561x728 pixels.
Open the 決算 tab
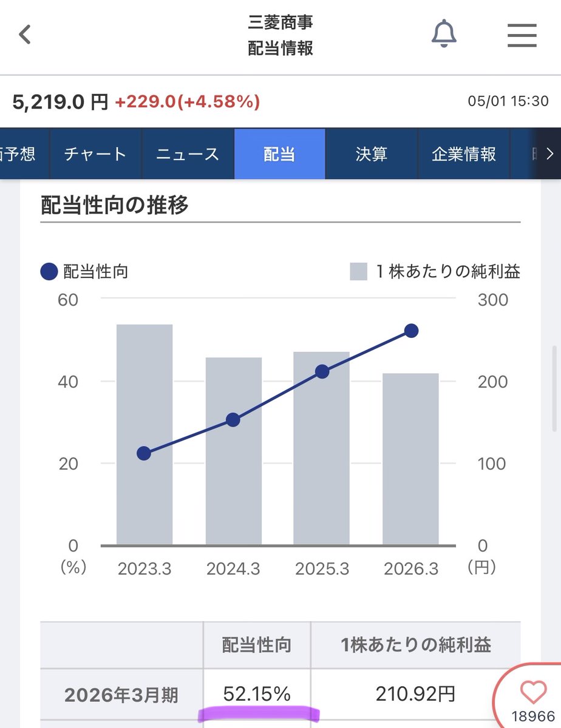(372, 154)
